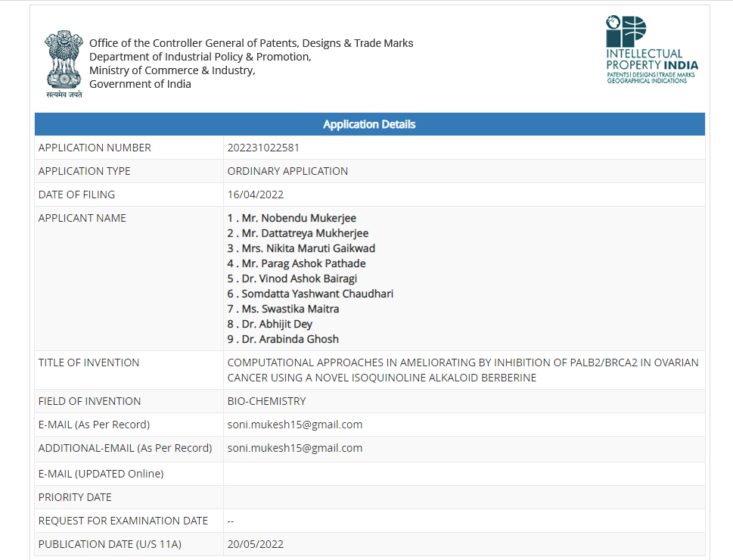
Task: Click the Indian national emblem icon
Action: 64,64
